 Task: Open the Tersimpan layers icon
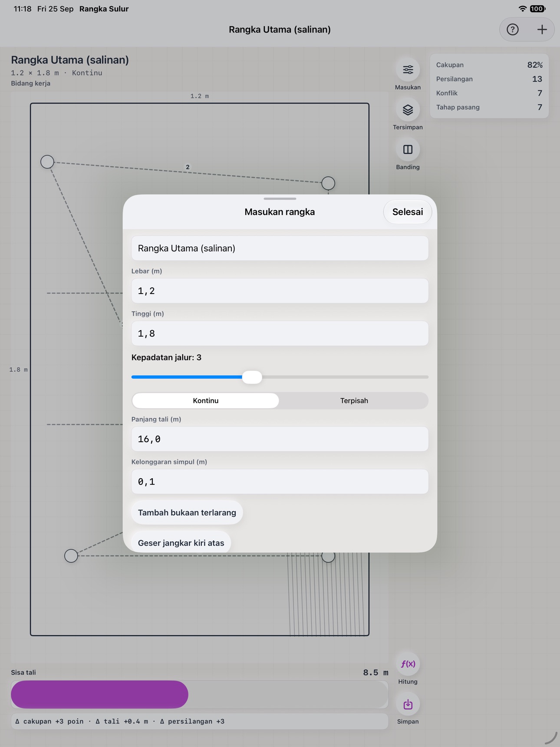coord(408,109)
